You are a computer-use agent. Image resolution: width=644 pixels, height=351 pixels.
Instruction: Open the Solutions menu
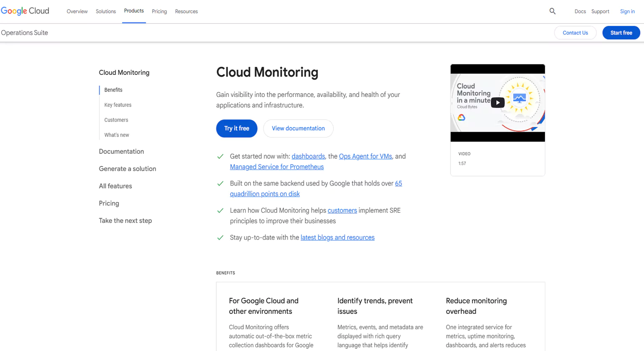tap(105, 11)
